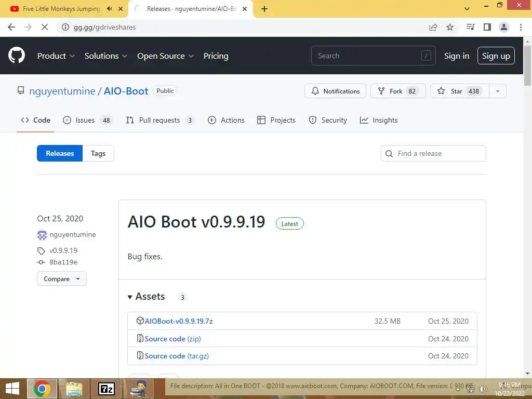Click the package icon of AIOBoot-v0.9.9.19.7z
The image size is (532, 399).
tap(140, 321)
